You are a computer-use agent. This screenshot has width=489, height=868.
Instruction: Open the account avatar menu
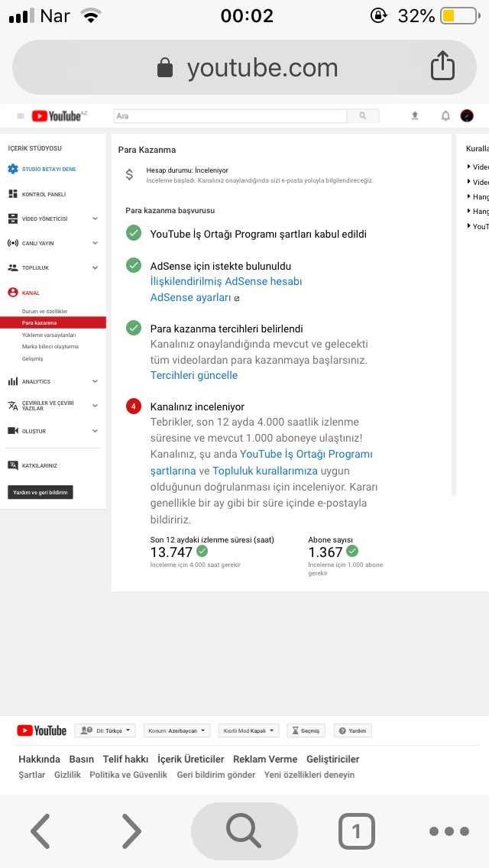click(467, 115)
